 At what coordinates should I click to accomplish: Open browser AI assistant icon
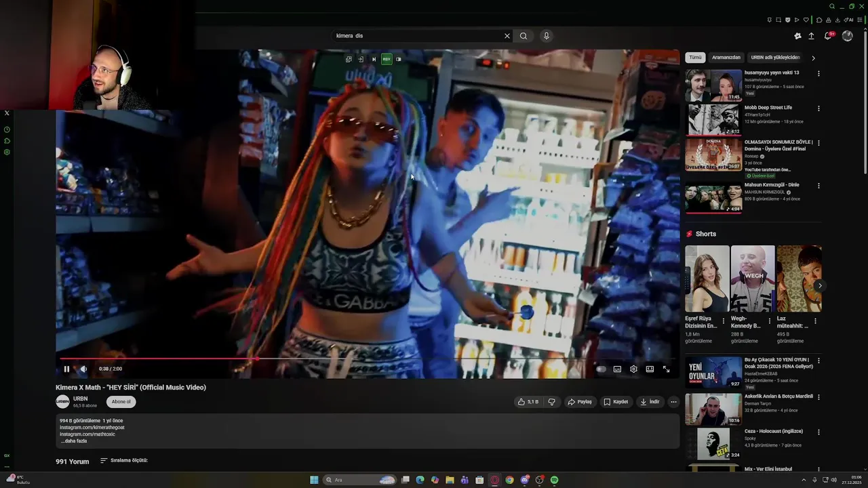[x=848, y=20]
